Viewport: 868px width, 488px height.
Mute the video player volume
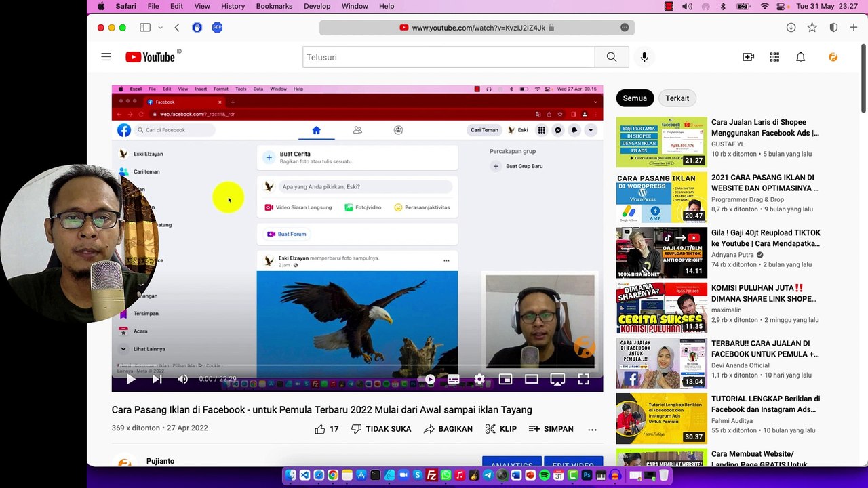(x=182, y=380)
